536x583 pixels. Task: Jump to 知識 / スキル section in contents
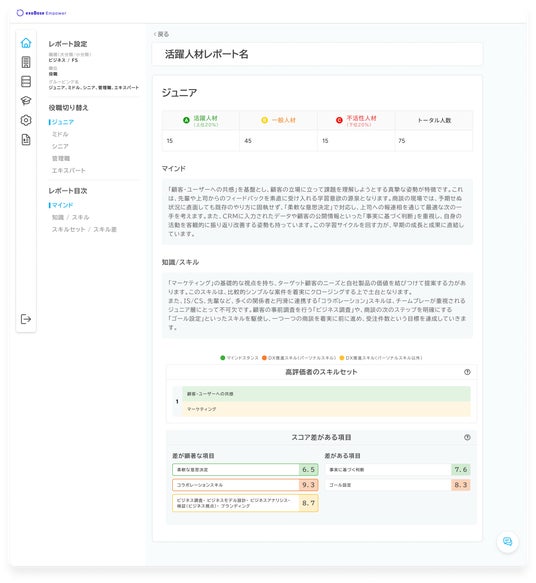pyautogui.click(x=70, y=218)
